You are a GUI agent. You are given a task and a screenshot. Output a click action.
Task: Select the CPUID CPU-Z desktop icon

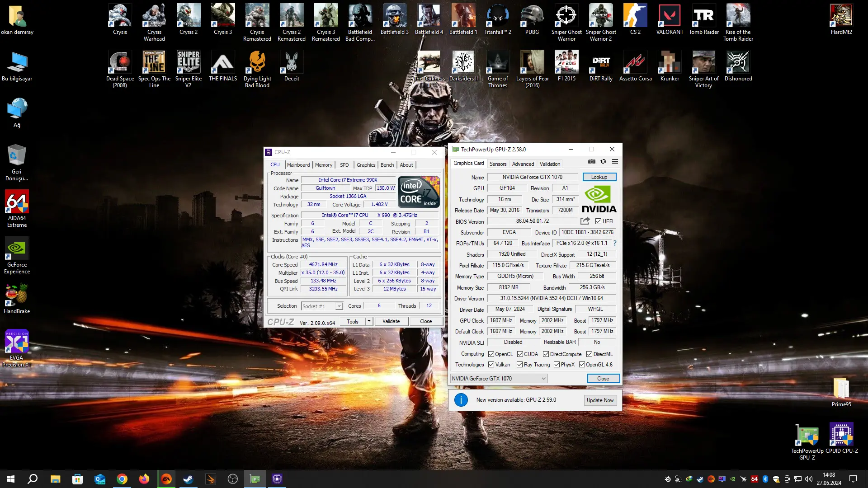(841, 438)
